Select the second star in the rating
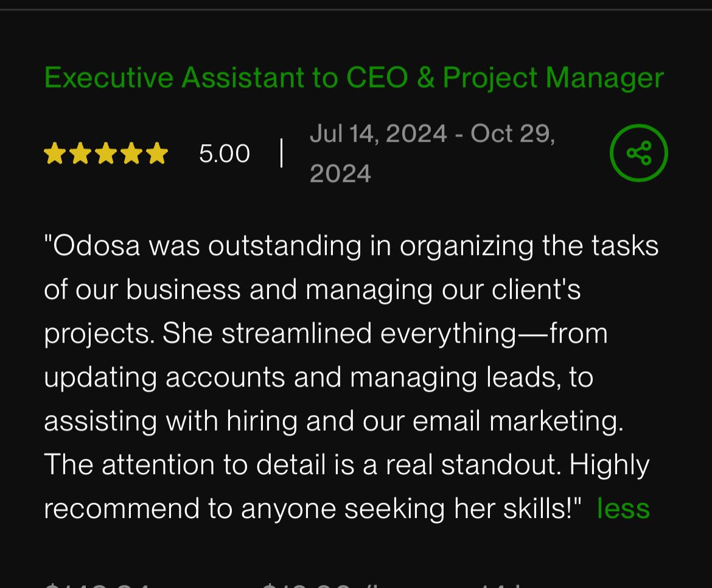Screen dimensions: 712x588 click(x=81, y=153)
